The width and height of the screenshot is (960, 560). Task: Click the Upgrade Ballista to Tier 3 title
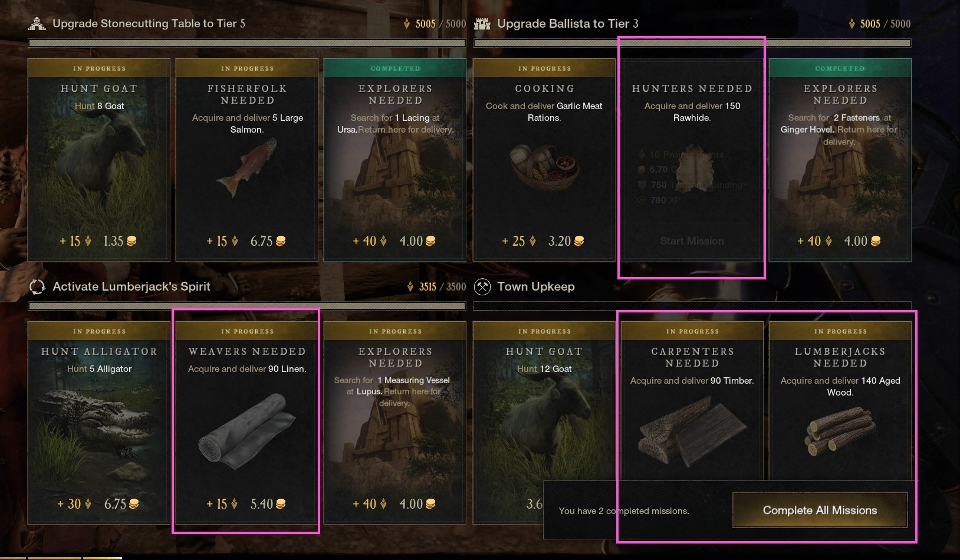(x=568, y=24)
